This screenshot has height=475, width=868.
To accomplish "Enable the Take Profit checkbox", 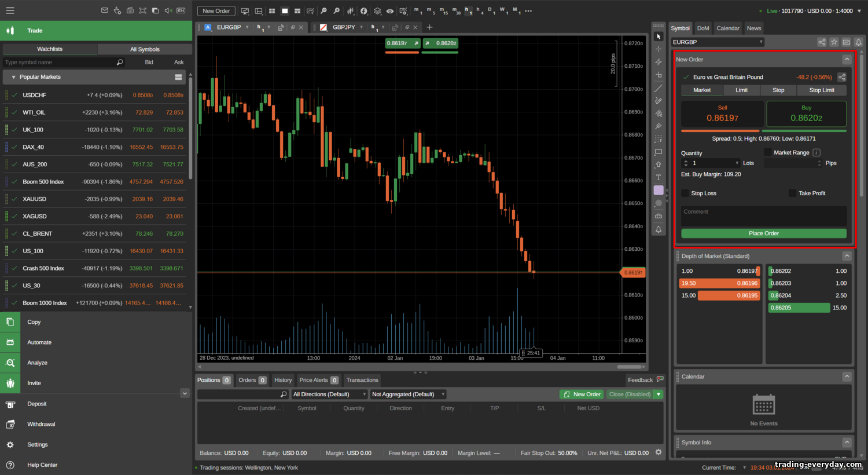I will coord(792,193).
